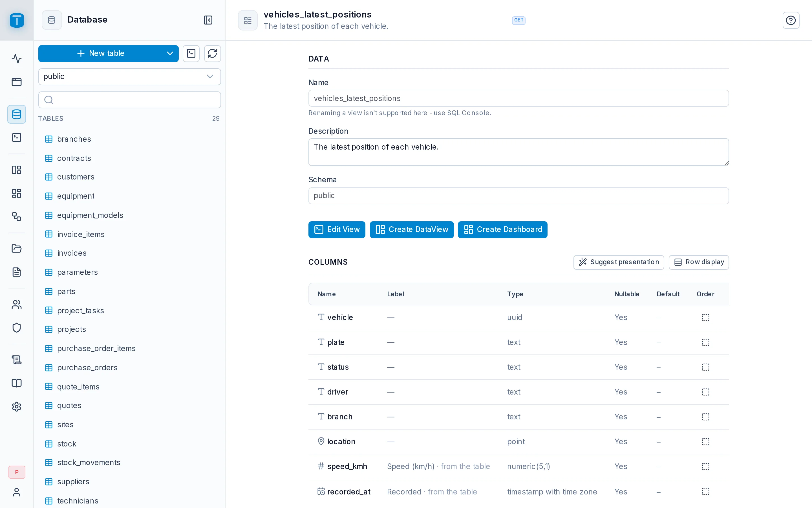Click the view Name input field

point(518,98)
